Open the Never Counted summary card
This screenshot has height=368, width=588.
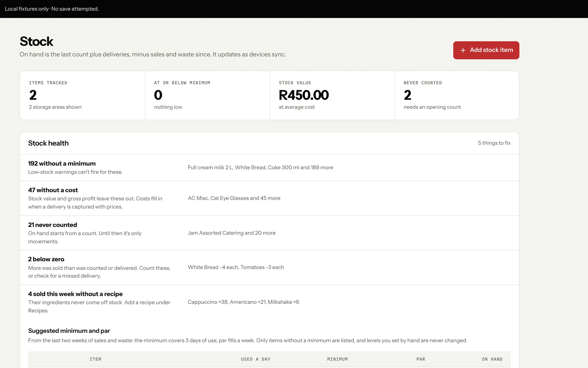click(457, 95)
